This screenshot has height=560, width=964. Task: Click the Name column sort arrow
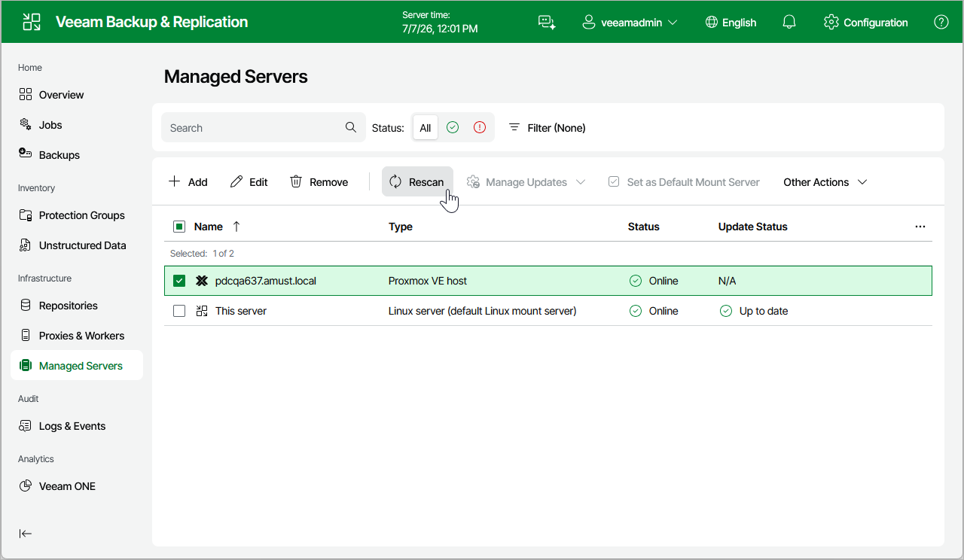tap(236, 227)
